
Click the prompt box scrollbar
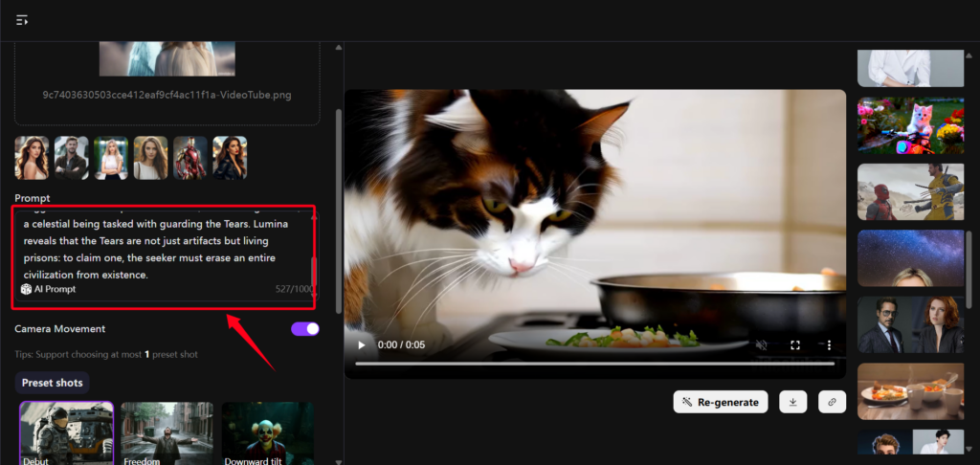point(314,271)
